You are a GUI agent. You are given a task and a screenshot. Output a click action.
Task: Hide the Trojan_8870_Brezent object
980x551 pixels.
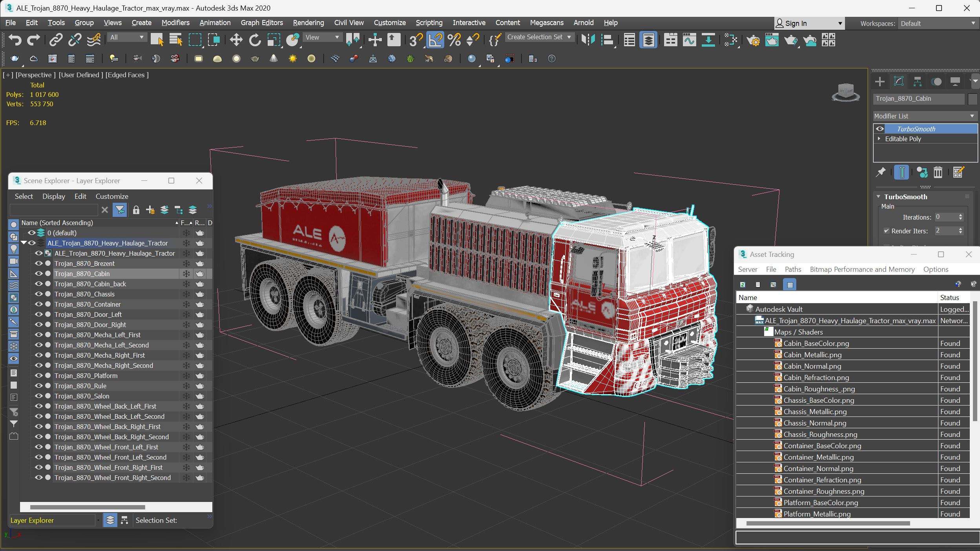pos(38,264)
